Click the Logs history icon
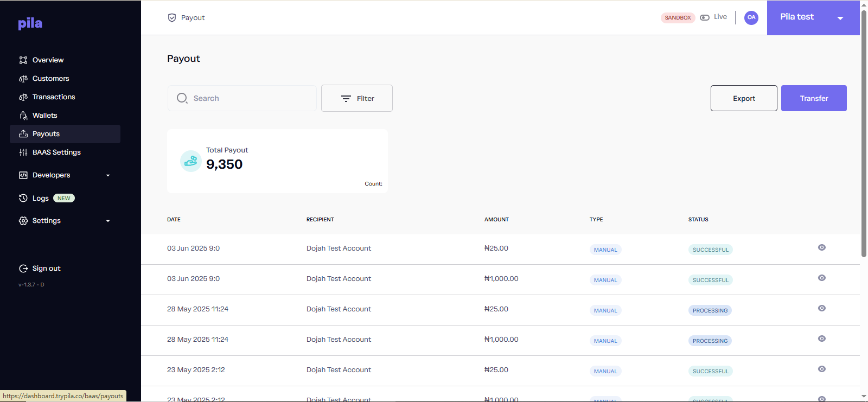The image size is (868, 402). point(23,198)
